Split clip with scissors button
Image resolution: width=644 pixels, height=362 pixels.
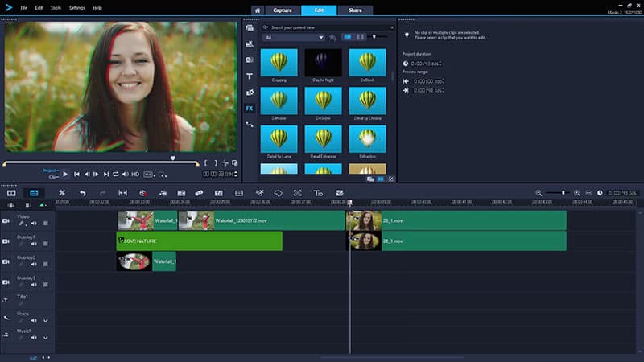pyautogui.click(x=225, y=163)
